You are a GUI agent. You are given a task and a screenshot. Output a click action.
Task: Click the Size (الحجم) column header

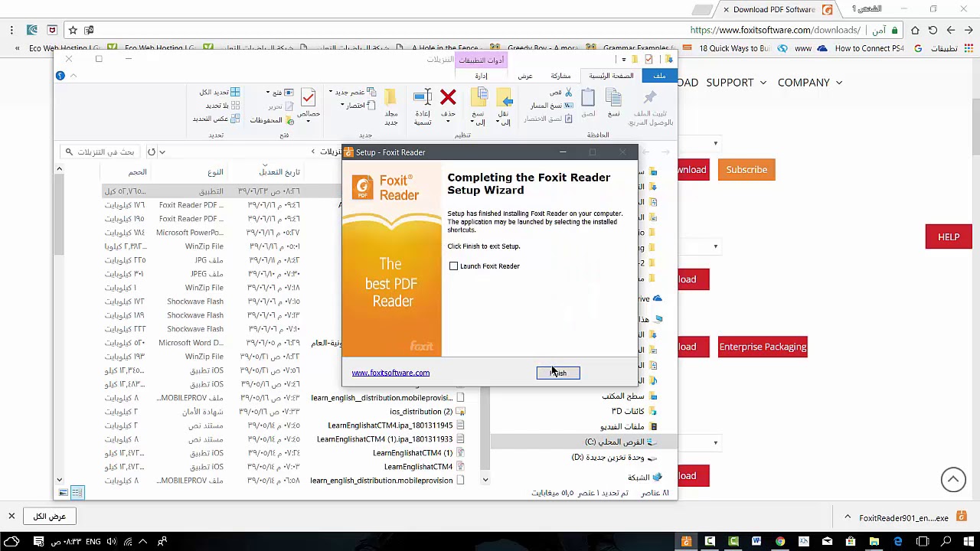click(x=137, y=172)
